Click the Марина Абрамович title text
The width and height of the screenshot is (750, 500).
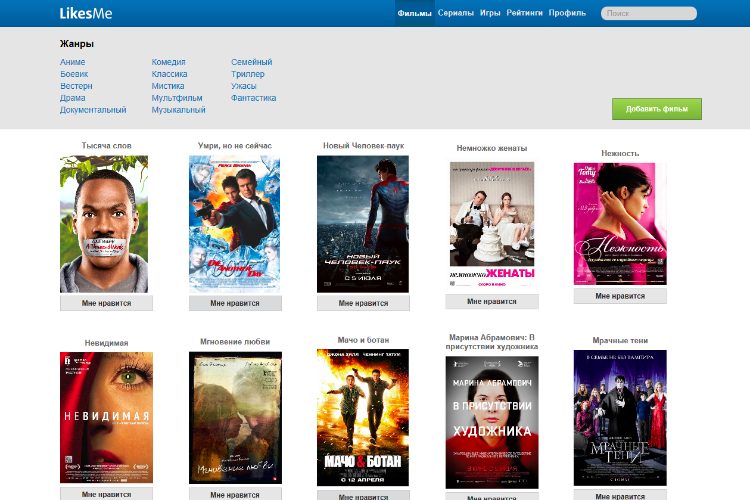[x=492, y=342]
